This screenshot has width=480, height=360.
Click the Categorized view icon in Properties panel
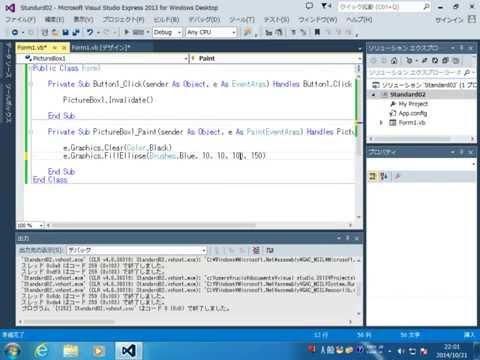372,176
